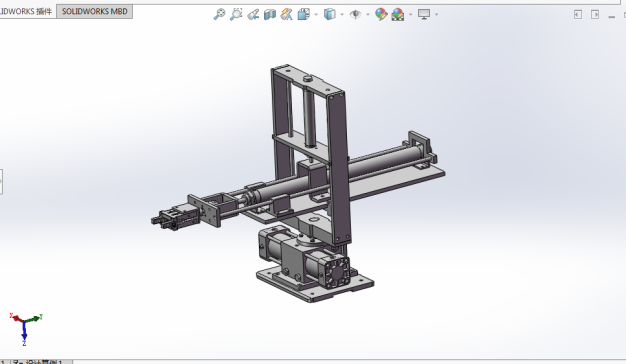Switch to the SOLIDWORKS 插件 tab
The height and width of the screenshot is (364, 626).
(26, 11)
